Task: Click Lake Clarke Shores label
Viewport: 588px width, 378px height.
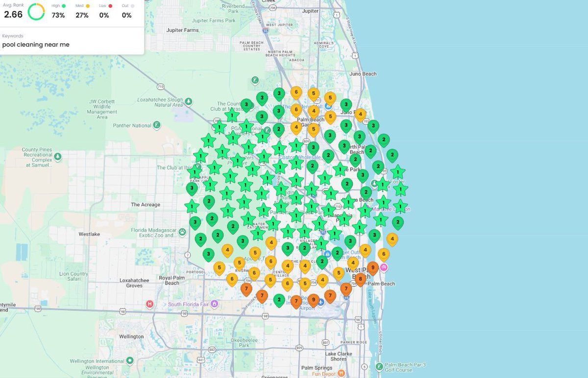Action: pyautogui.click(x=339, y=356)
